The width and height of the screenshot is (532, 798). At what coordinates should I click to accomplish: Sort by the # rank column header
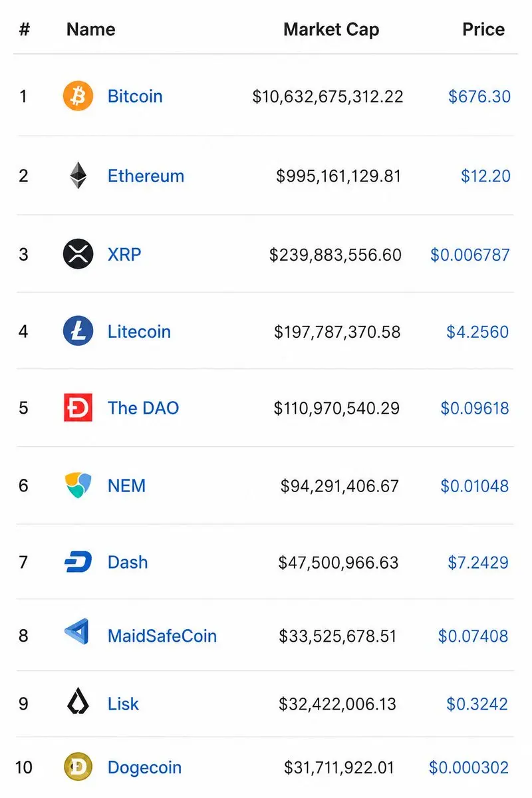tap(25, 29)
